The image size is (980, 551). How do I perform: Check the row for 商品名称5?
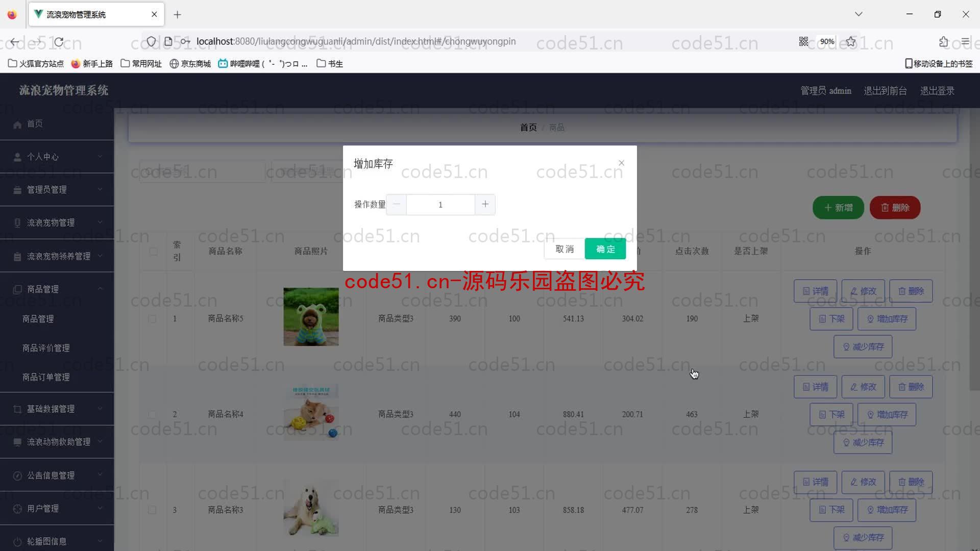click(152, 318)
